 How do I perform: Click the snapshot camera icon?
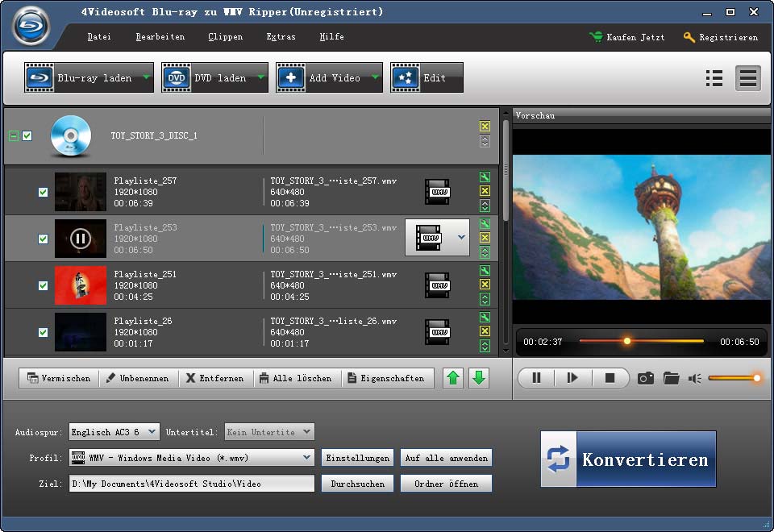(x=645, y=378)
